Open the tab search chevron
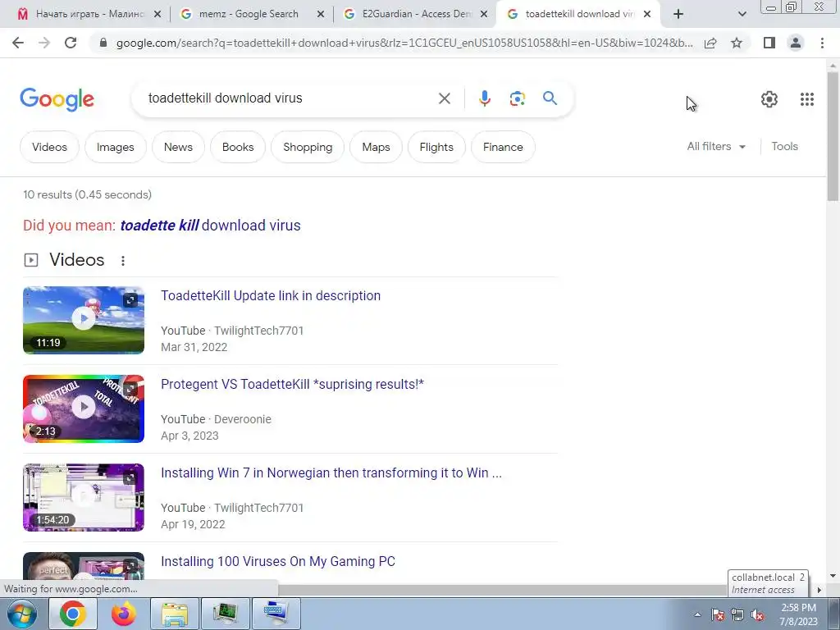 [742, 15]
